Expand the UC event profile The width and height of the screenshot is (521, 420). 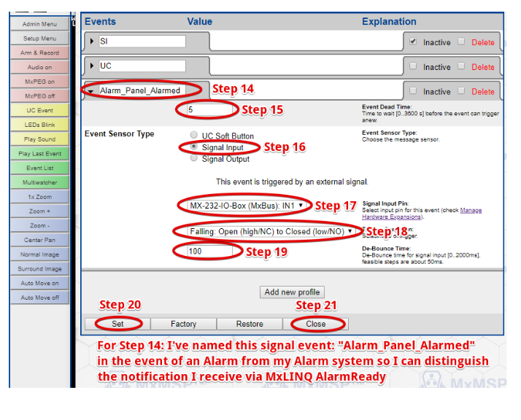coord(92,66)
